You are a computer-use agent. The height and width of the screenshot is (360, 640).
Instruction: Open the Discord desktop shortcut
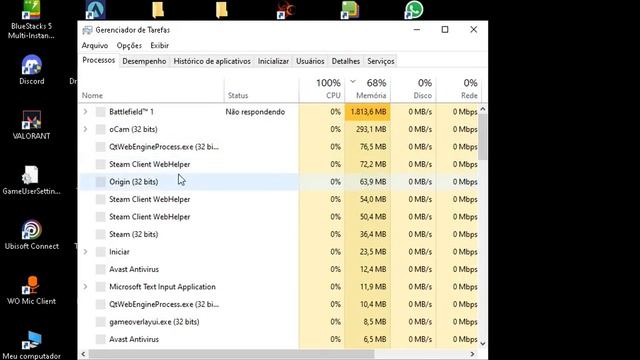[31, 70]
